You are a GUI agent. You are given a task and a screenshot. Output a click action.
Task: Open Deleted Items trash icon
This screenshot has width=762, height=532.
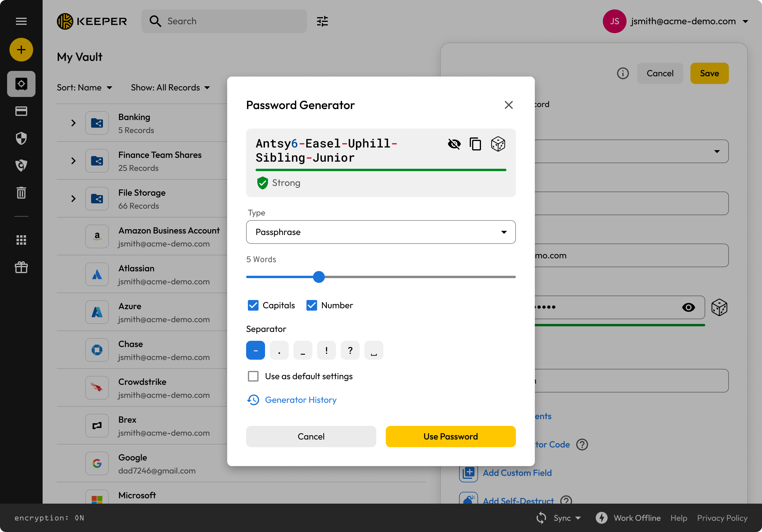coord(21,193)
